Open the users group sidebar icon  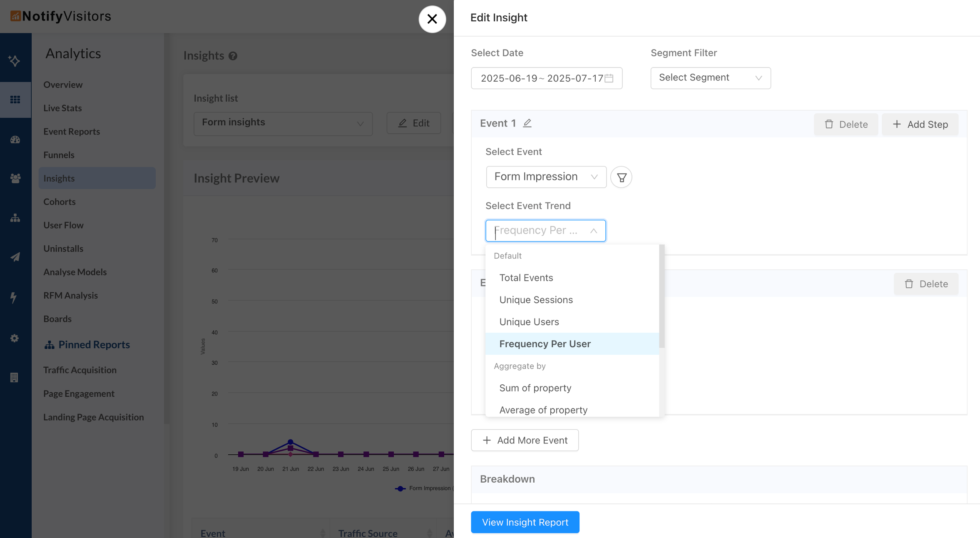click(x=15, y=178)
